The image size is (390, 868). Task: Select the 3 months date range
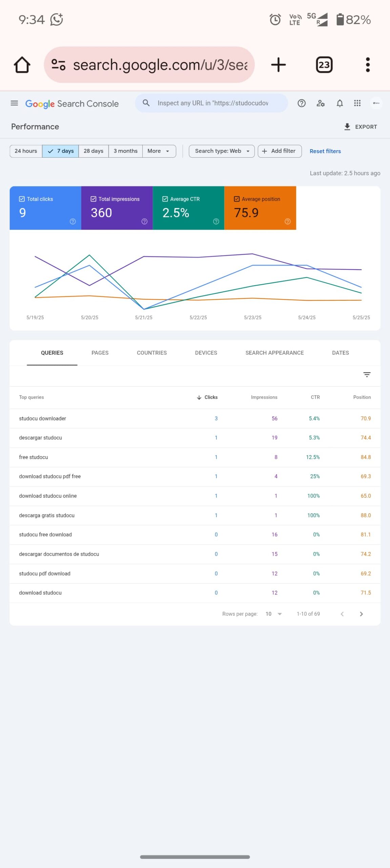(x=125, y=151)
